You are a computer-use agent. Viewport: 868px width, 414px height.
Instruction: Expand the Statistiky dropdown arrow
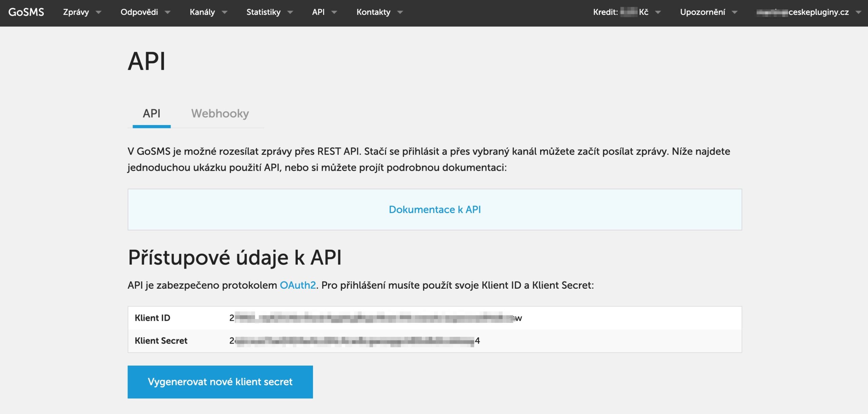coord(290,13)
